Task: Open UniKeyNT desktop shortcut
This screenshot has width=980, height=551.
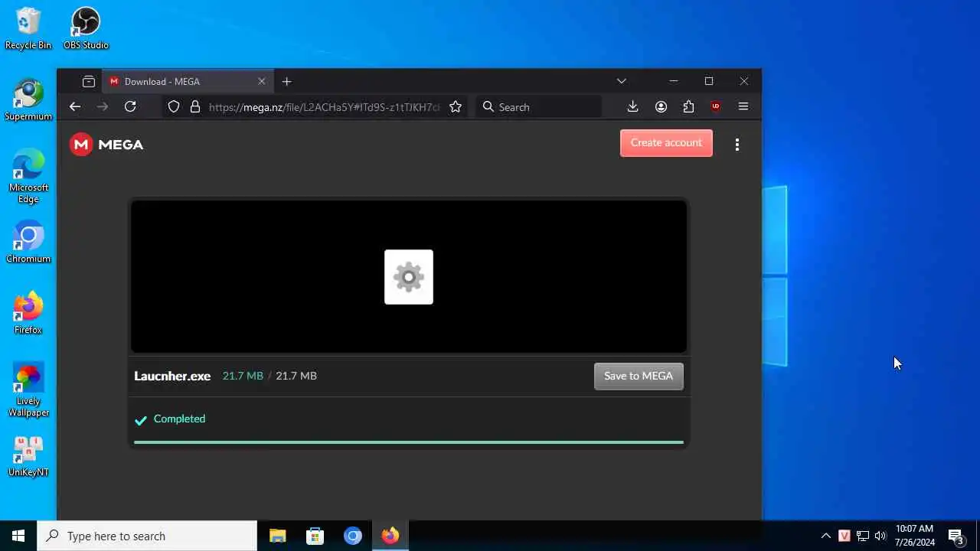Action: point(28,456)
